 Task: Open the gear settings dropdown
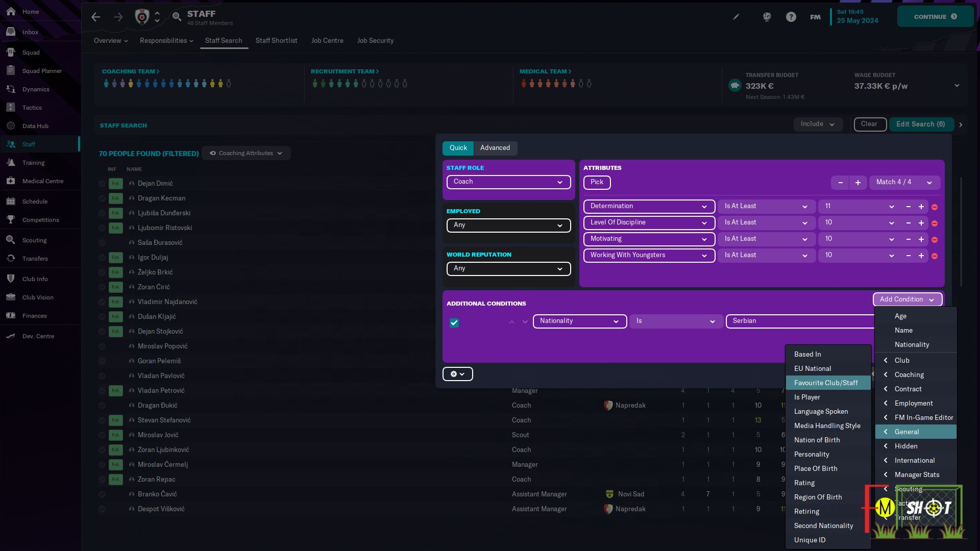(x=457, y=374)
